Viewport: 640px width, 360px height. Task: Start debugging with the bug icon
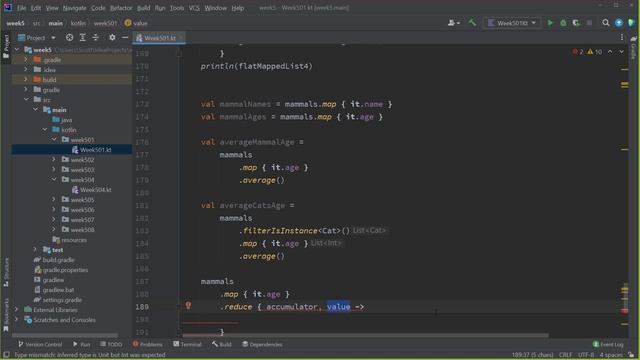click(563, 23)
